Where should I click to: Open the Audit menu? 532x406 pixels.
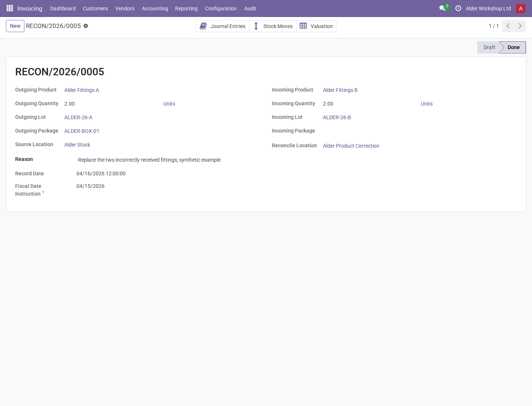click(x=250, y=8)
